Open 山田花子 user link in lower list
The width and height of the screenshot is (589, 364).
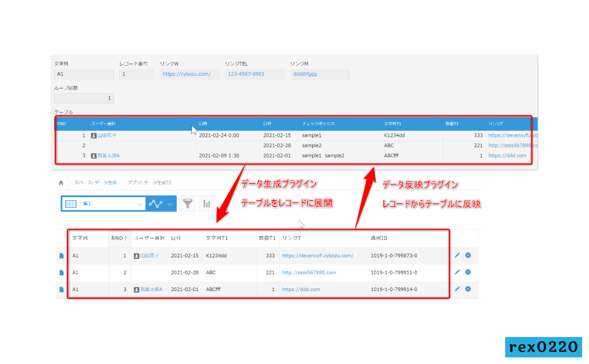click(x=150, y=256)
